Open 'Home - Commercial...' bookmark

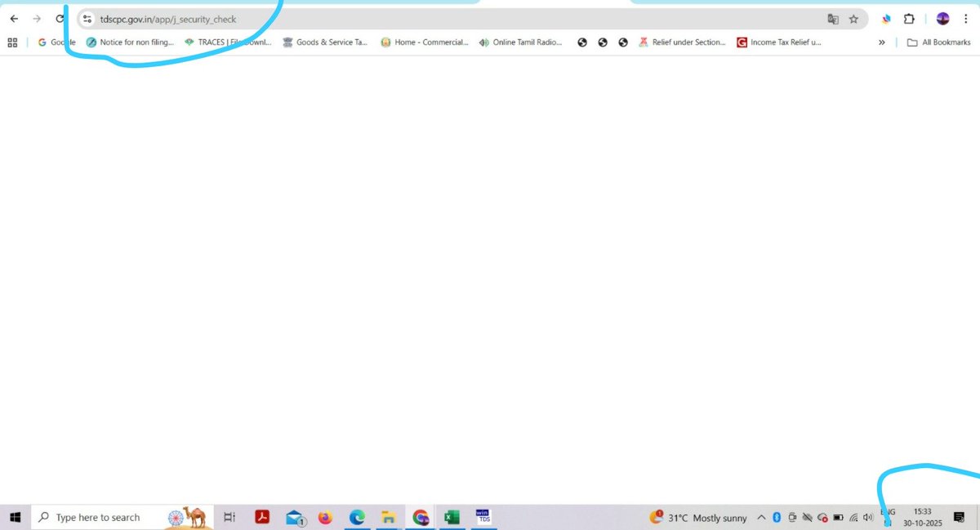click(425, 42)
